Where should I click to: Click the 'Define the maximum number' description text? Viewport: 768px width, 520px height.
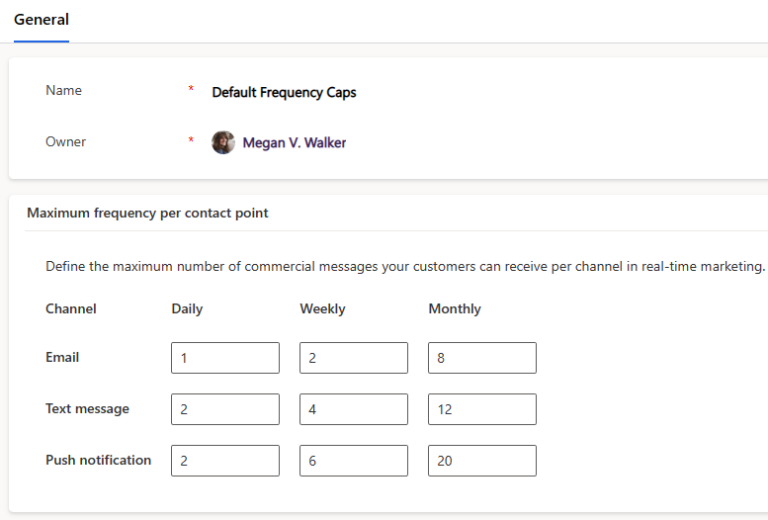405,266
